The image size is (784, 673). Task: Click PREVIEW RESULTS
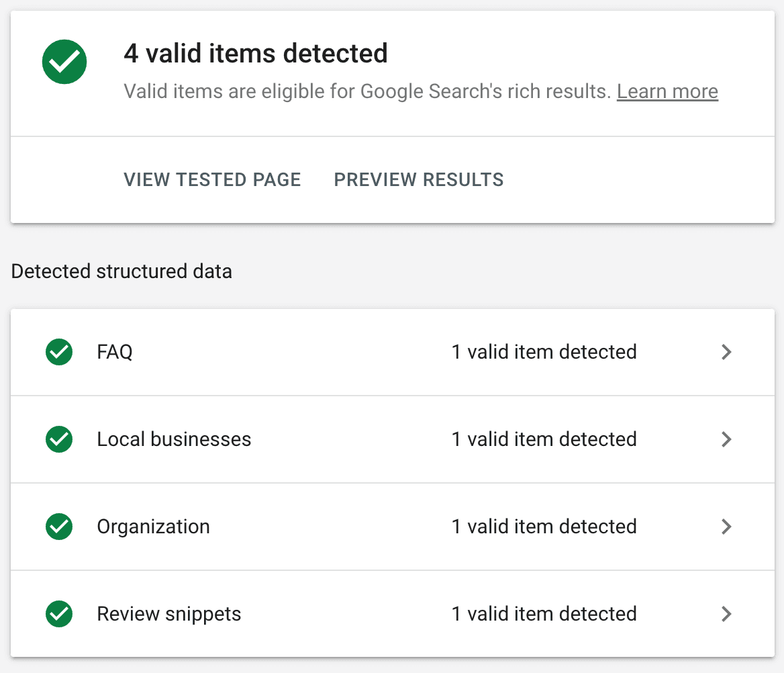click(x=418, y=179)
